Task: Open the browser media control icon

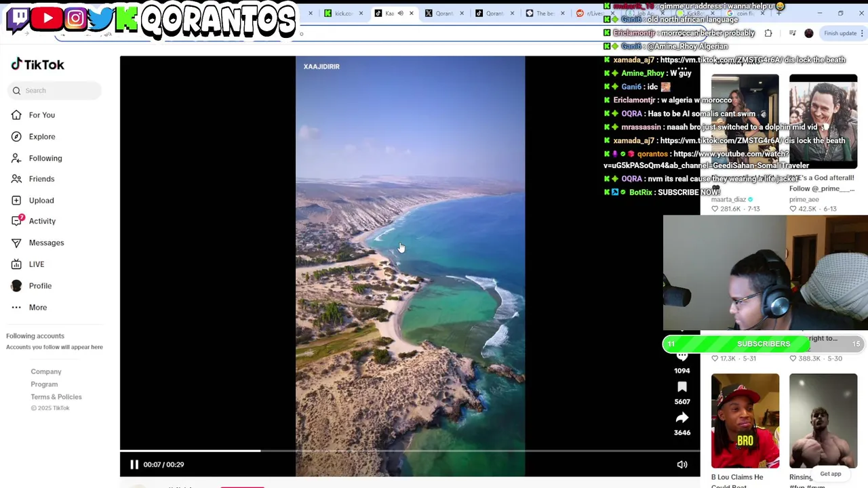Action: [x=792, y=33]
